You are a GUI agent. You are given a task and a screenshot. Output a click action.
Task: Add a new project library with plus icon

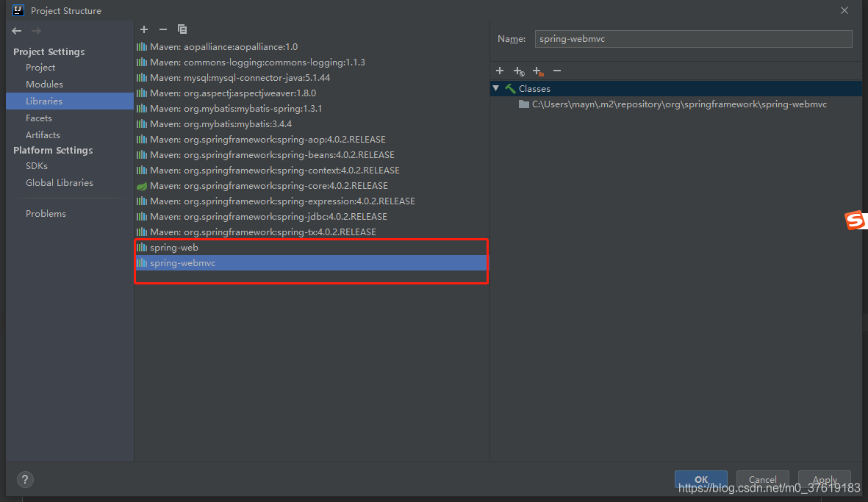tap(144, 29)
